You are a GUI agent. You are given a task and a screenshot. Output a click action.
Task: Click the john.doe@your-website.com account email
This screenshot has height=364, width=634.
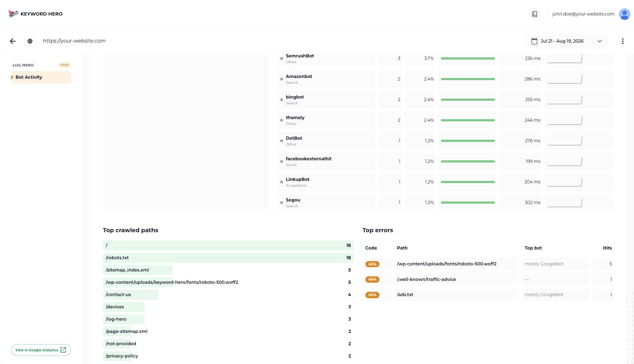coord(583,14)
